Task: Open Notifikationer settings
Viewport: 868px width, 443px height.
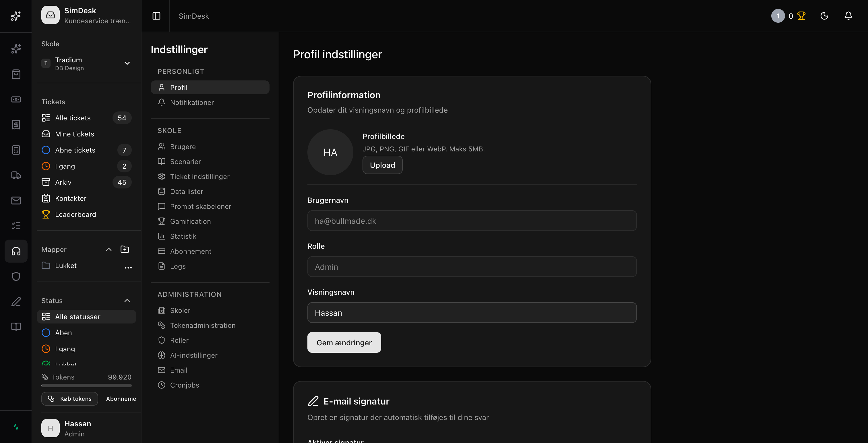Action: (x=210, y=102)
